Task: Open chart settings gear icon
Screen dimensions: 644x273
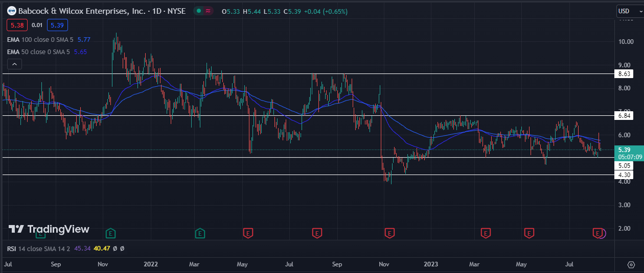Action: tap(631, 264)
